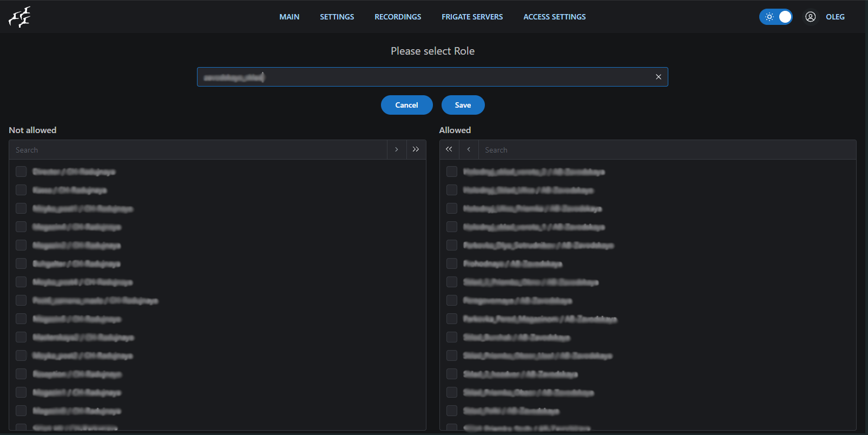Focus the Search field in Allowed panel
Viewport: 868px width, 435px height.
(x=666, y=150)
